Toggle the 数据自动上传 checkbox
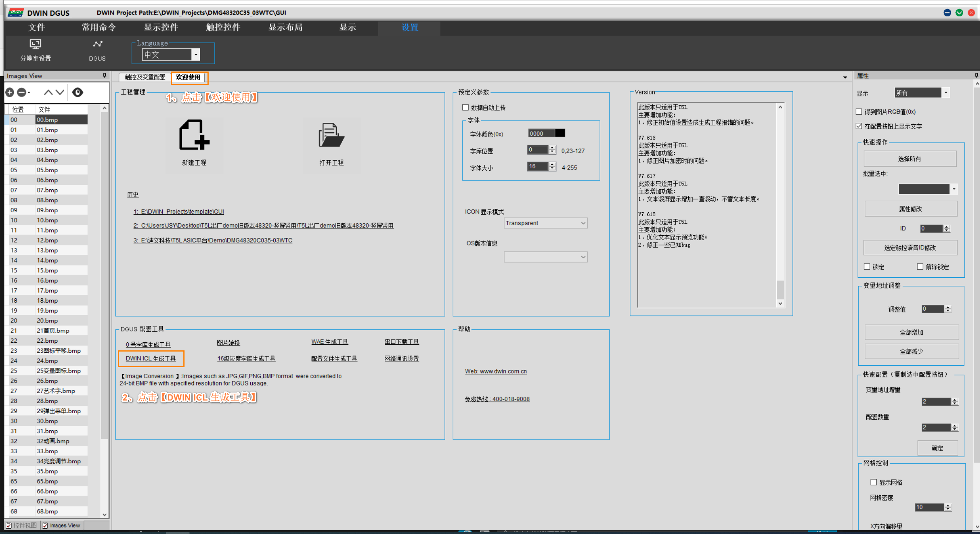 pyautogui.click(x=465, y=107)
